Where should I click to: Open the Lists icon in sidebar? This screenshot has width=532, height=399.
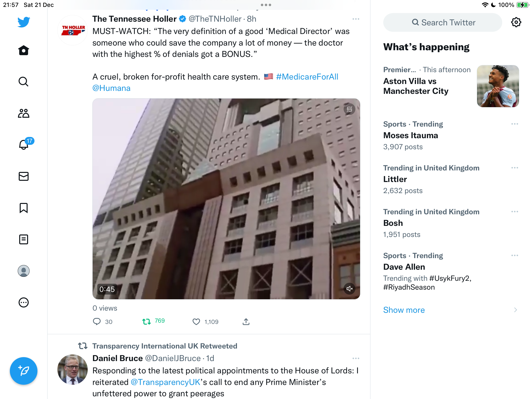(24, 239)
